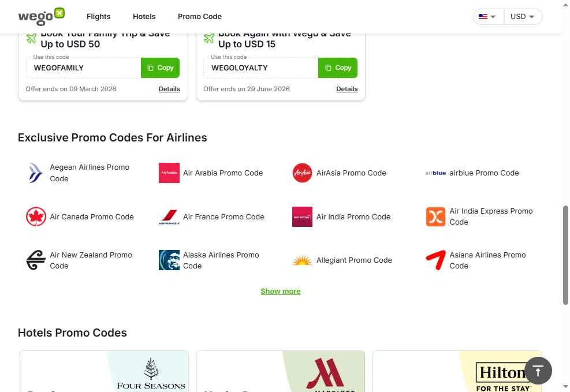This screenshot has width=570, height=392.
Task: Click the page vertical scrollbar thumb
Action: pyautogui.click(x=565, y=255)
